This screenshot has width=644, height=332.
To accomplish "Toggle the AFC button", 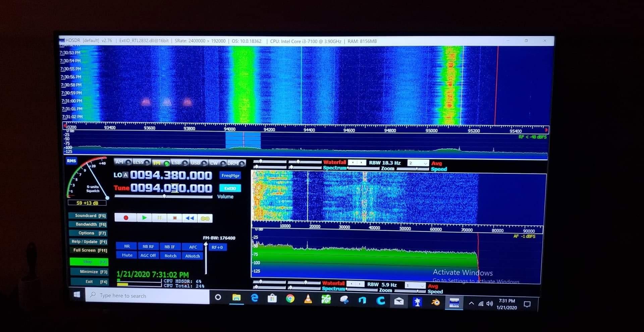I will [x=193, y=247].
